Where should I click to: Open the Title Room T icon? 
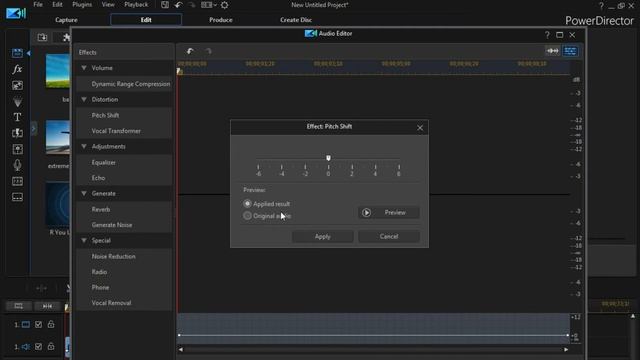tap(17, 117)
